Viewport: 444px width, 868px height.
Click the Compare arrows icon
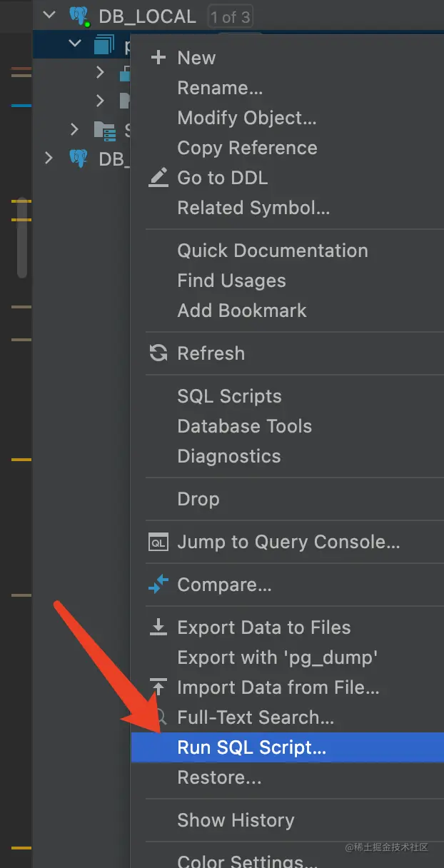click(x=158, y=585)
